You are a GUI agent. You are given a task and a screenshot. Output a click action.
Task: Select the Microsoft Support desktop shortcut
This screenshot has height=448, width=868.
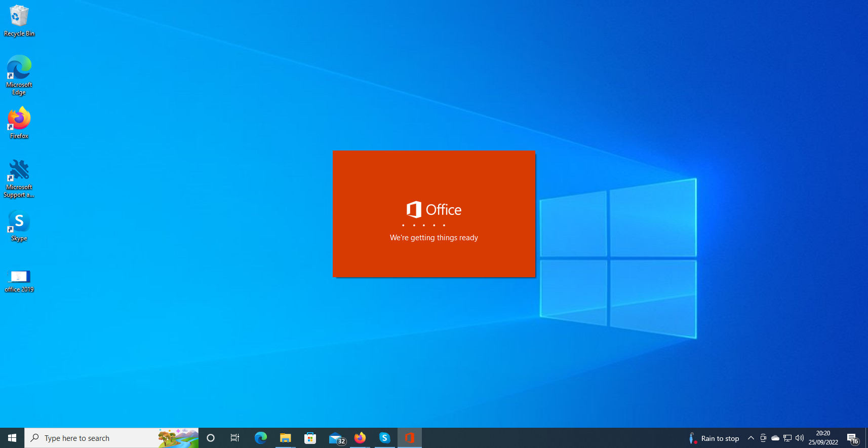tap(19, 178)
